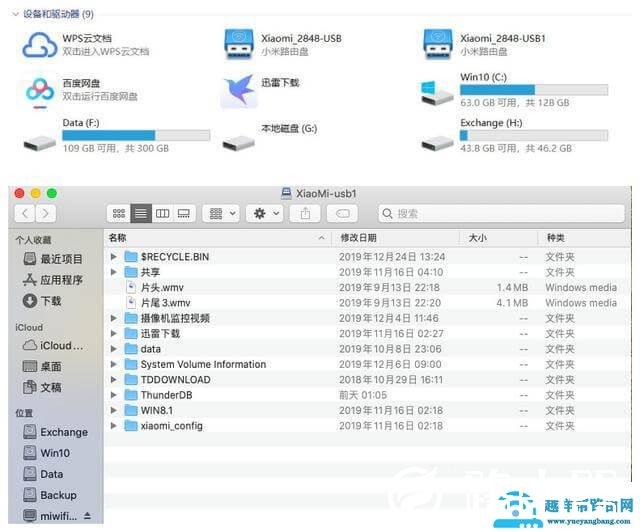Switch Finder to icon view
This screenshot has height=532, width=640.
click(x=119, y=213)
